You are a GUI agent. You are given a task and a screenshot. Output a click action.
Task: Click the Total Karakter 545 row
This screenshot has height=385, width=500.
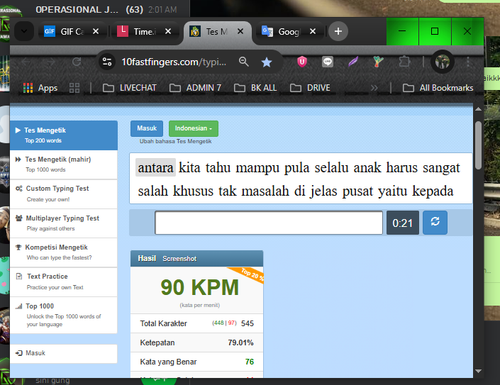pos(197,323)
